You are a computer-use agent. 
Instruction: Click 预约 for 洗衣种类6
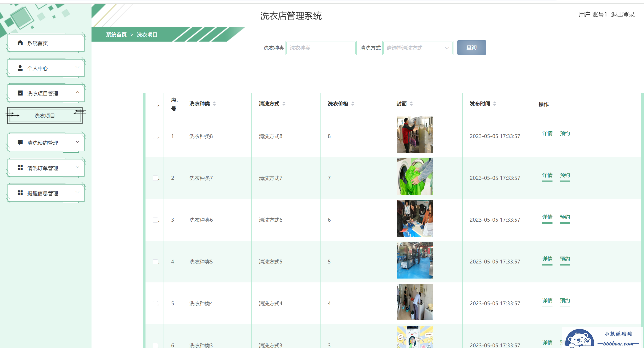(565, 217)
